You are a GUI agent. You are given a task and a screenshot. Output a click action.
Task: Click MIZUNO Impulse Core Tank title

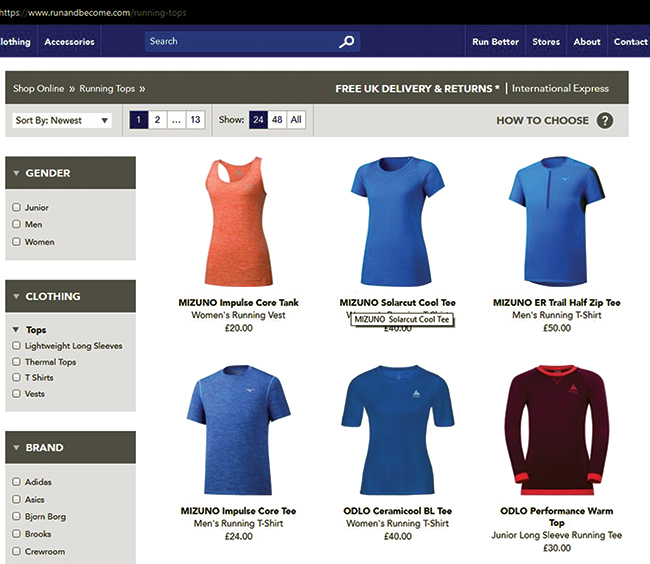click(238, 303)
